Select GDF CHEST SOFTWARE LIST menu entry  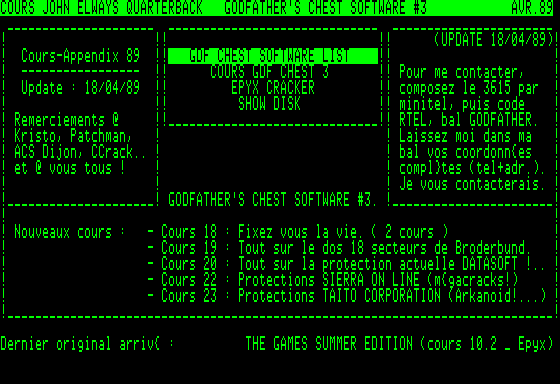[273, 56]
